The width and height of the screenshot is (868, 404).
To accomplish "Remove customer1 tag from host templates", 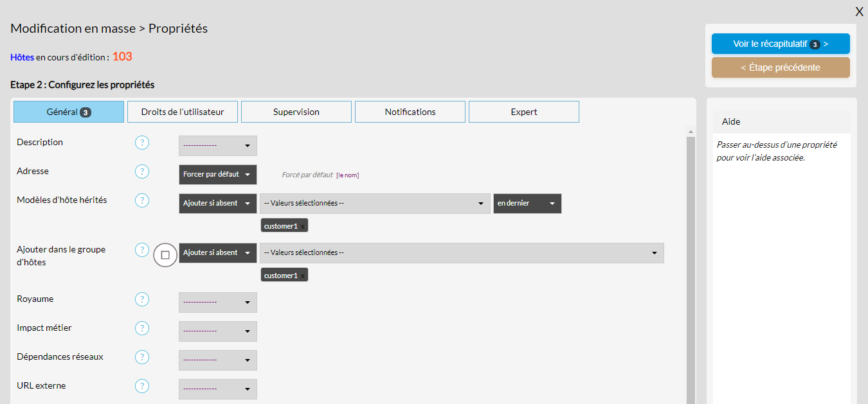I will point(303,226).
